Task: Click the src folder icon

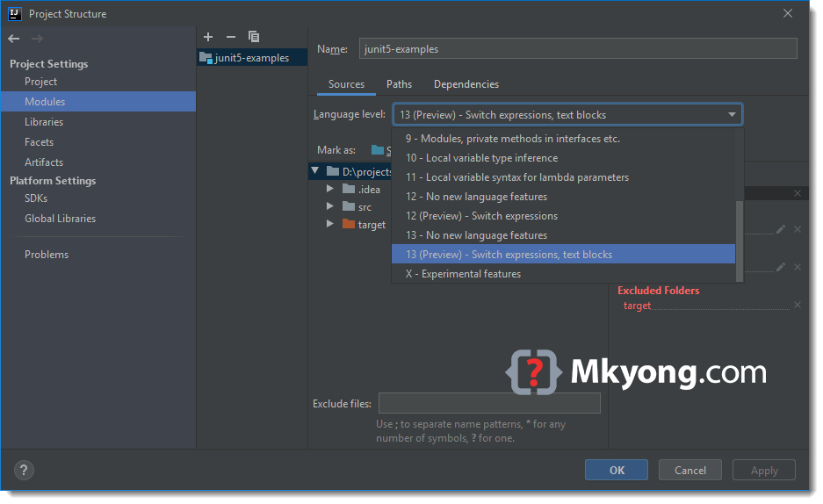Action: point(349,206)
